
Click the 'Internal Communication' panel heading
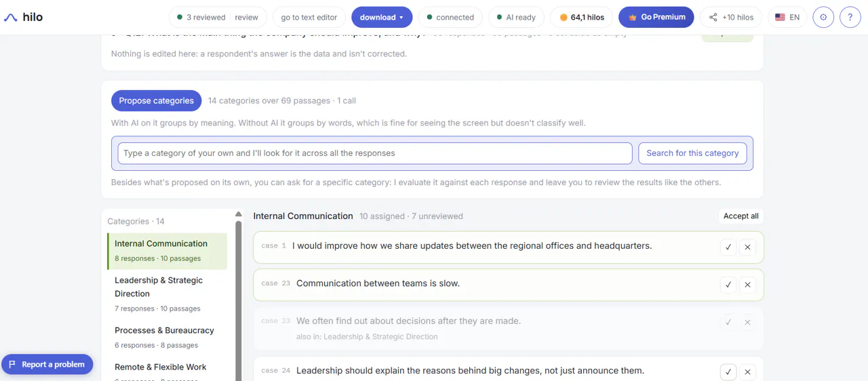[x=303, y=216]
